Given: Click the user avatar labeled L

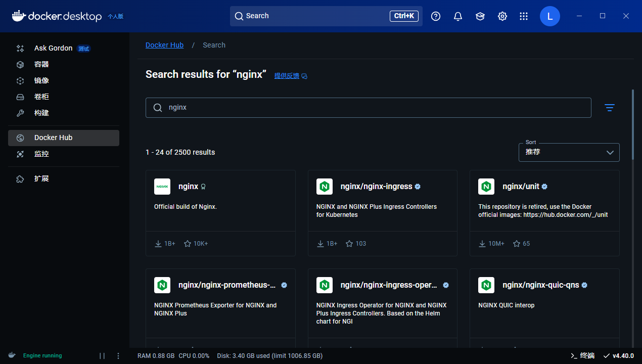Looking at the screenshot, I should pos(550,16).
